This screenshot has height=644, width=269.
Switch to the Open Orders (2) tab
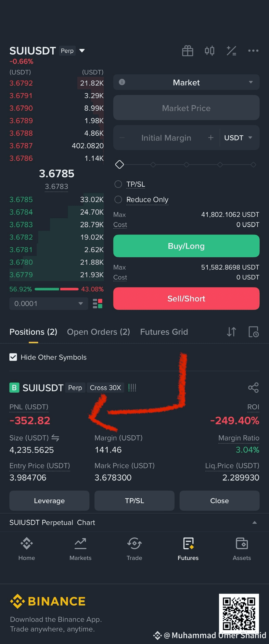click(98, 332)
